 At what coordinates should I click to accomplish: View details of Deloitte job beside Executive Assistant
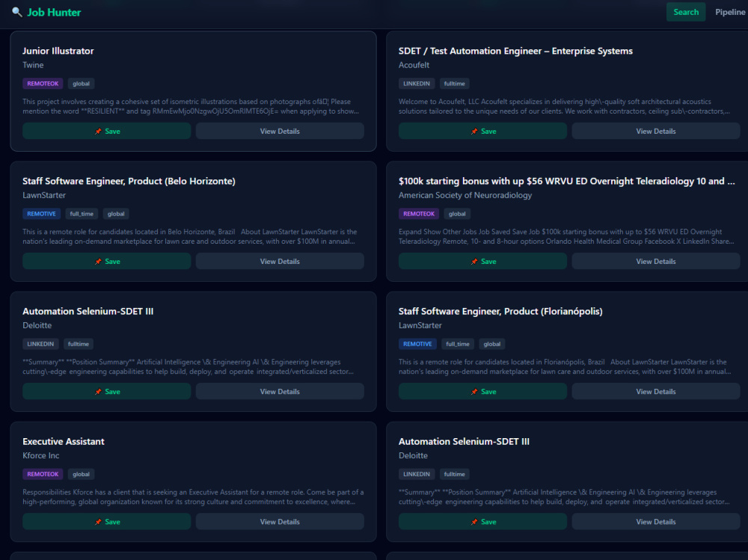pos(656,522)
